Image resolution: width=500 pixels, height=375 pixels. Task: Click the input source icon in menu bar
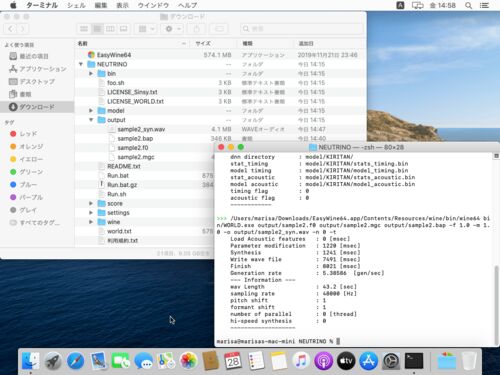[400, 5]
